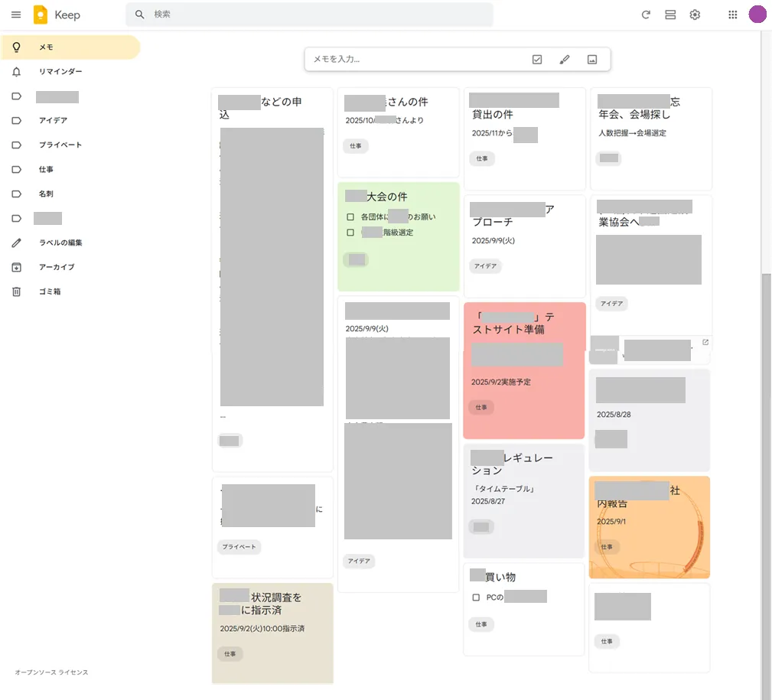
Task: Tick the PCの shopping list checkbox
Action: click(476, 597)
